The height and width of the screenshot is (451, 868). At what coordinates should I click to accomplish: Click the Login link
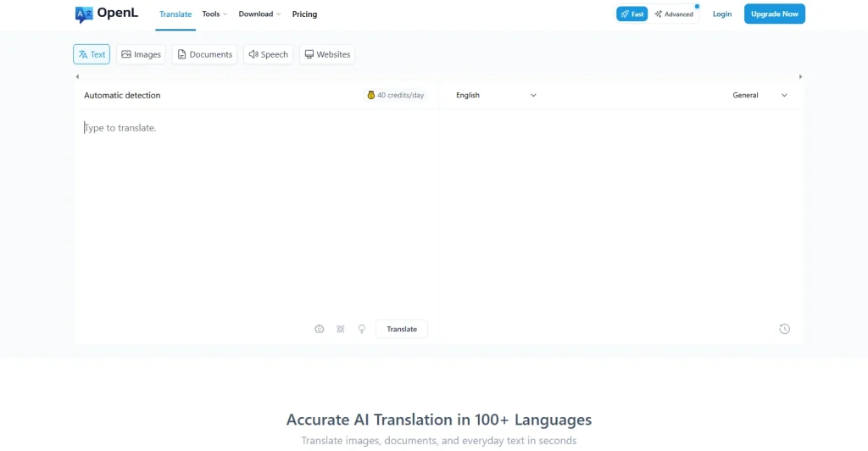click(x=722, y=14)
